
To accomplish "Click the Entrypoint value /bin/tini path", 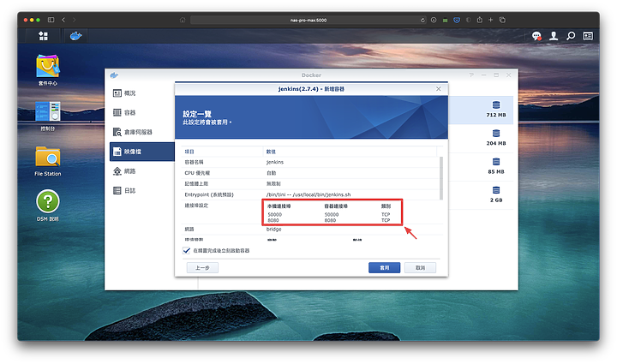I will click(x=308, y=194).
